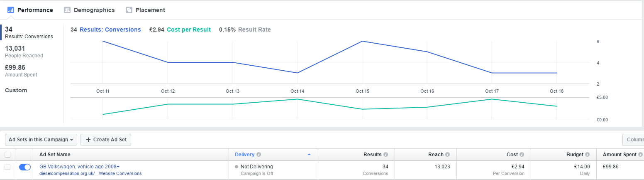The height and width of the screenshot is (180, 644).
Task: Tick the checkbox for GB Volkswagen ad set
Action: coord(7,167)
